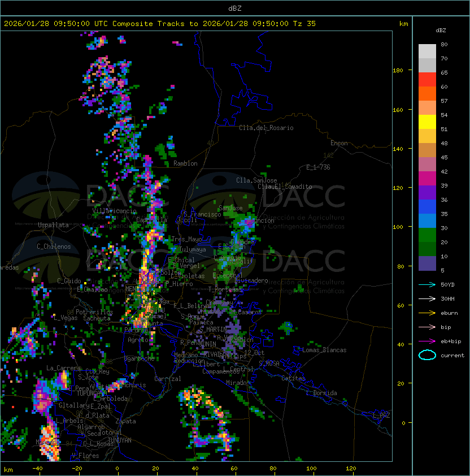470x476 pixels.
Task: Pick the magenta 39-42 dBZ swatch
Action: (x=427, y=179)
